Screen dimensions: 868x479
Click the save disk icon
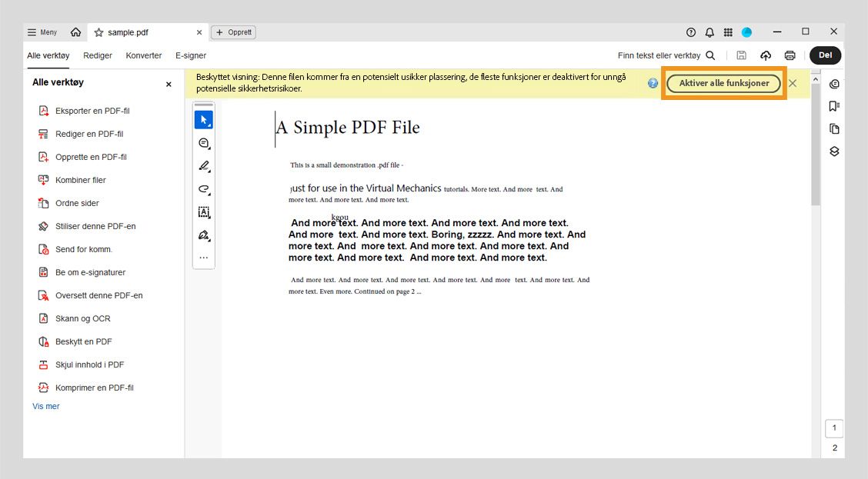[741, 55]
